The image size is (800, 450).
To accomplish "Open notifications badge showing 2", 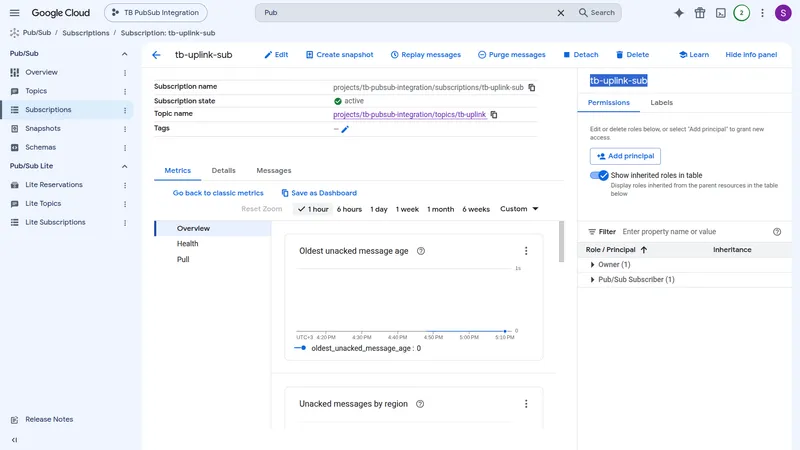I will coord(741,13).
